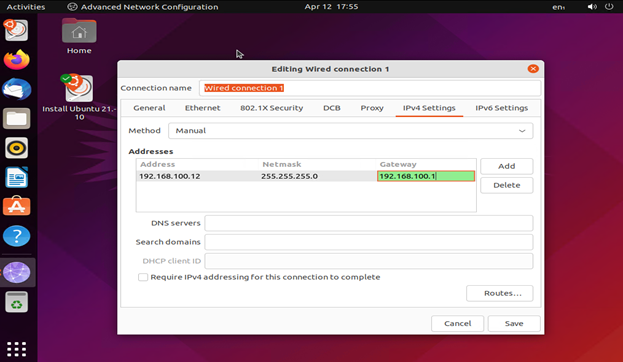The height and width of the screenshot is (362, 623).
Task: Open the DCB tab
Action: pyautogui.click(x=331, y=108)
